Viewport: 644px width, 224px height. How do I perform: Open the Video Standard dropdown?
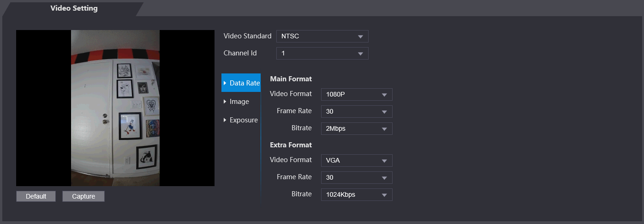322,36
